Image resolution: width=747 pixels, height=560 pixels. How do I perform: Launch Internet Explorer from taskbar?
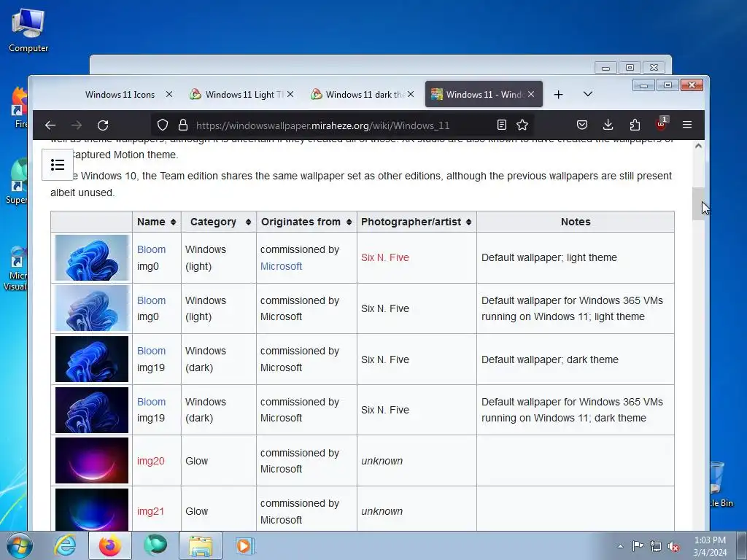(x=65, y=545)
